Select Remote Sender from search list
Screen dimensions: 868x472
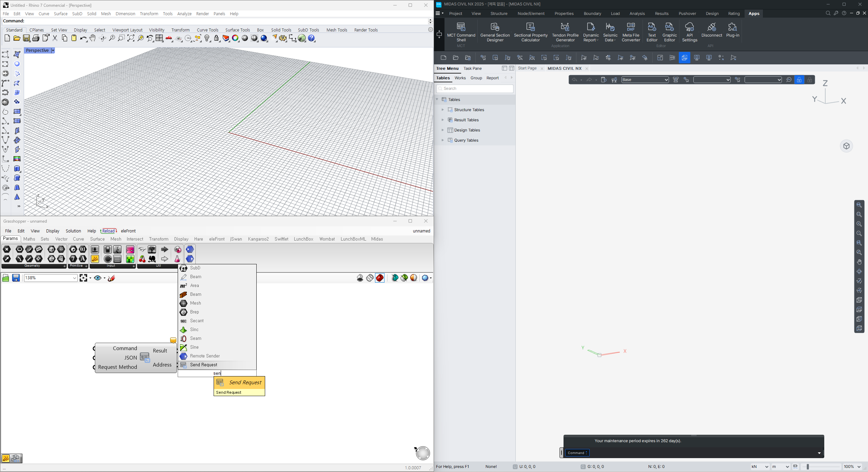coord(217,356)
